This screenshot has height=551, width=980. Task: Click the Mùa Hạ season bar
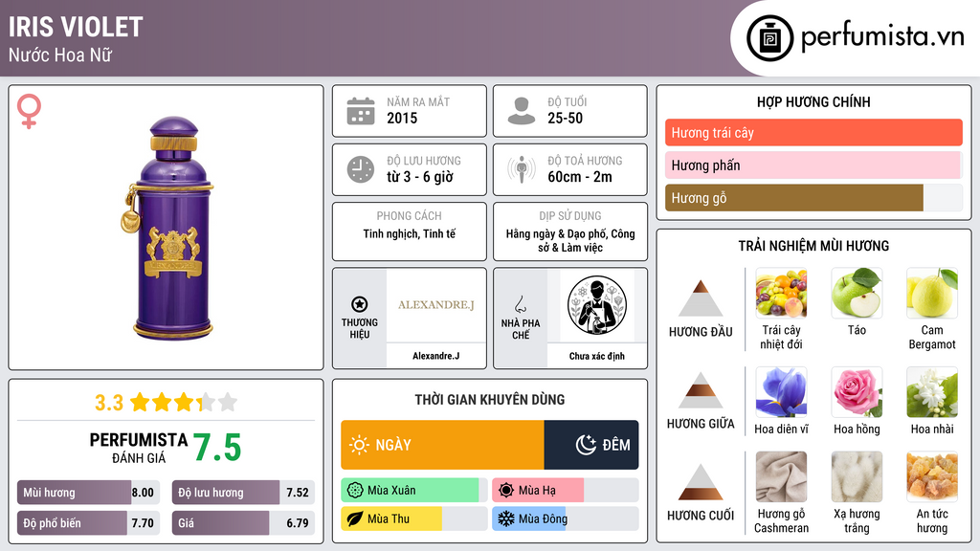[x=565, y=491]
